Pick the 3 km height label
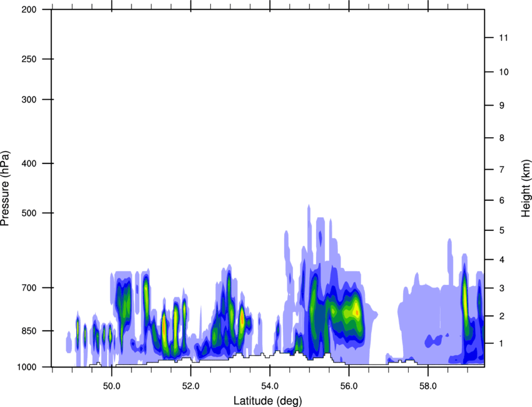 coord(501,288)
